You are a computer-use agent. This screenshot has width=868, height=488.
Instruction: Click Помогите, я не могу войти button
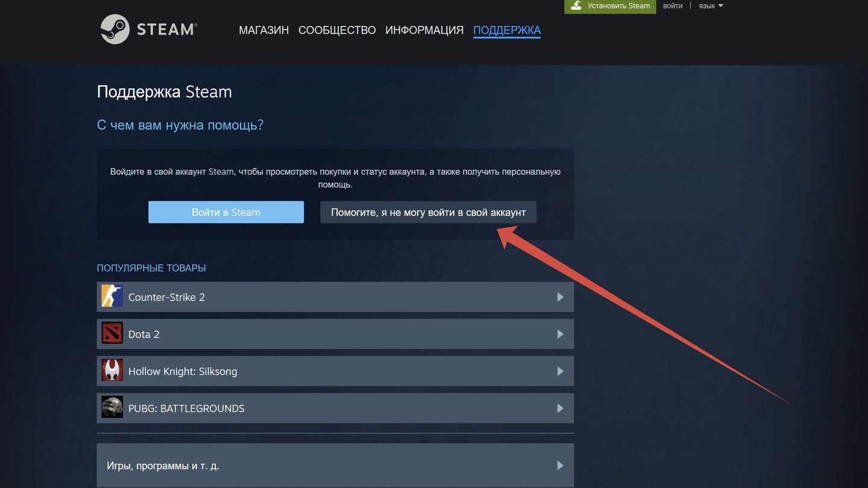click(428, 212)
